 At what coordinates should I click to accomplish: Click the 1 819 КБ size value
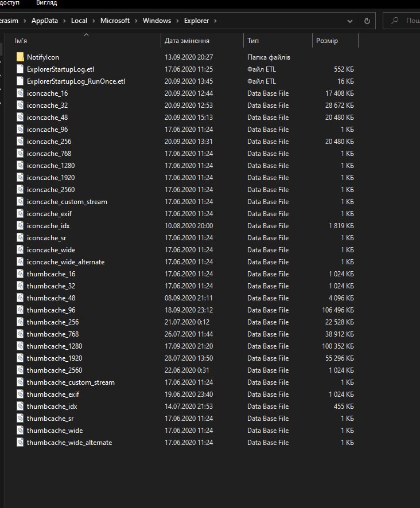pos(341,226)
